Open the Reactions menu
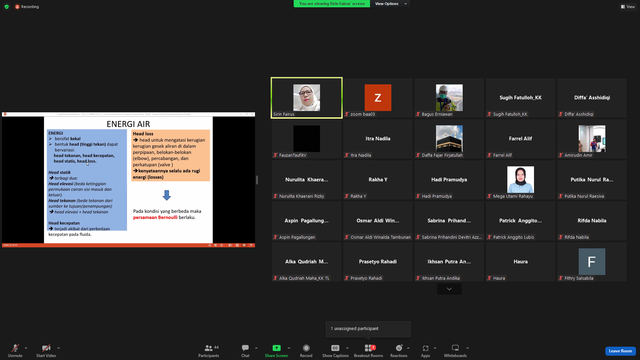 pos(399,350)
